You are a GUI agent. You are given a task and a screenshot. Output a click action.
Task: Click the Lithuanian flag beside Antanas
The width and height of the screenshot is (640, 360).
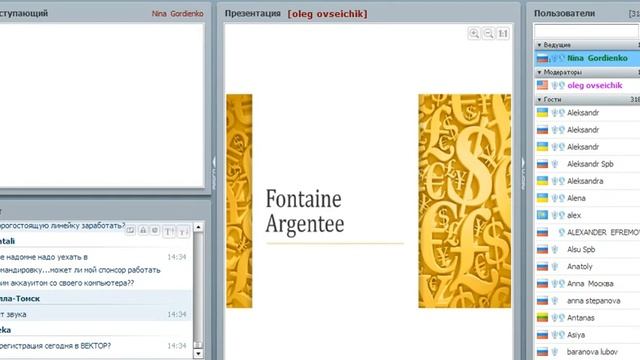pyautogui.click(x=542, y=318)
